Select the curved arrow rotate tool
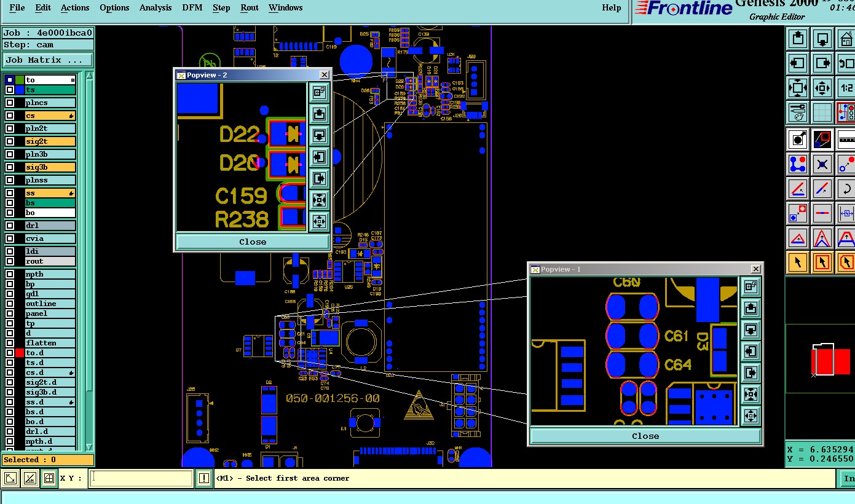 pos(846,189)
